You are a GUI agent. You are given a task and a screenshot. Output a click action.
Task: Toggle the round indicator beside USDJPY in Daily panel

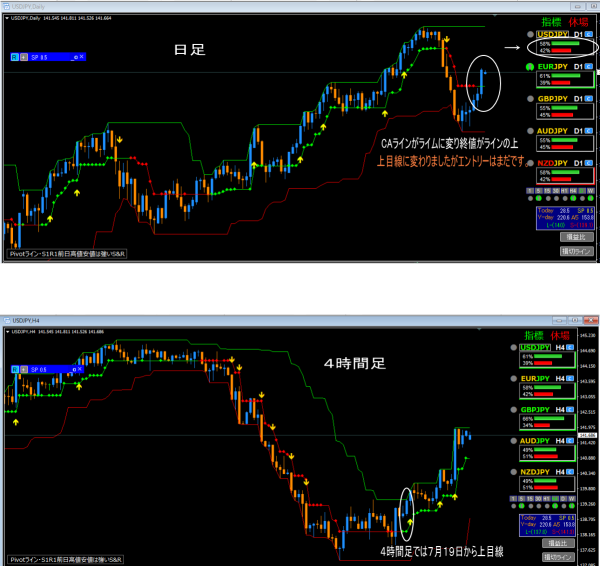tap(530, 35)
